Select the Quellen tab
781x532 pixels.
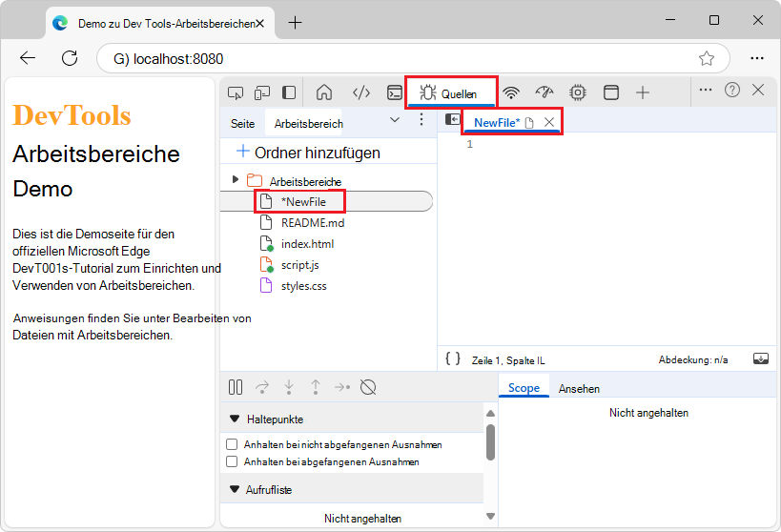pos(451,93)
